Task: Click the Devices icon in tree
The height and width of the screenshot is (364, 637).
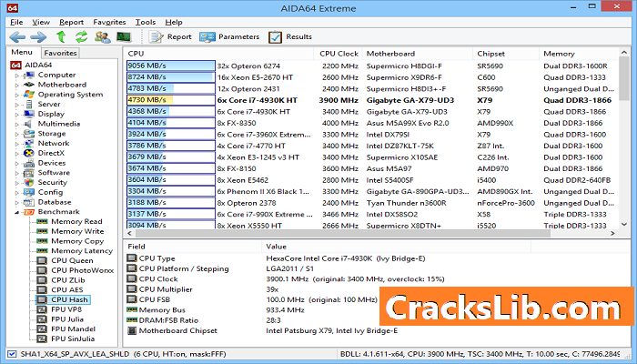Action: (x=29, y=163)
